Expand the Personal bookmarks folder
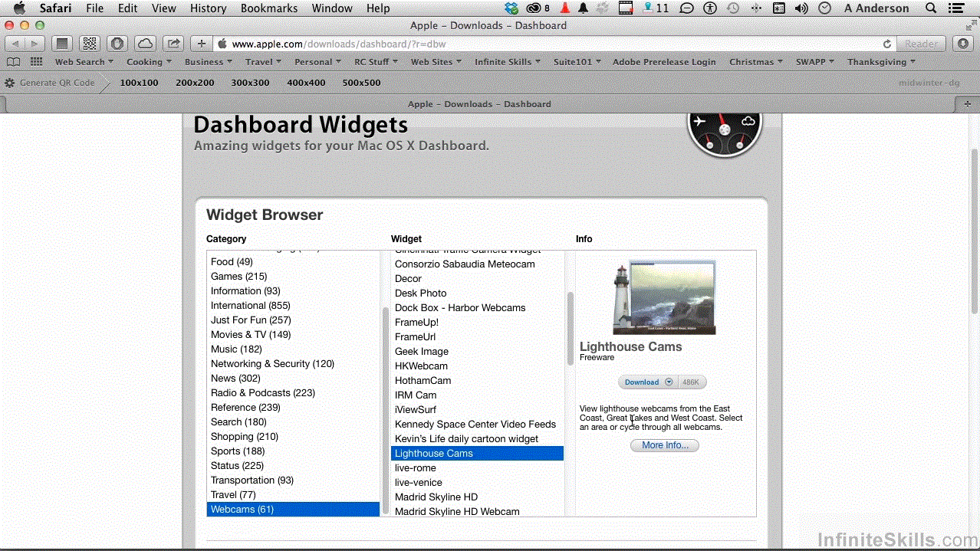Image resolution: width=980 pixels, height=551 pixels. (x=318, y=62)
